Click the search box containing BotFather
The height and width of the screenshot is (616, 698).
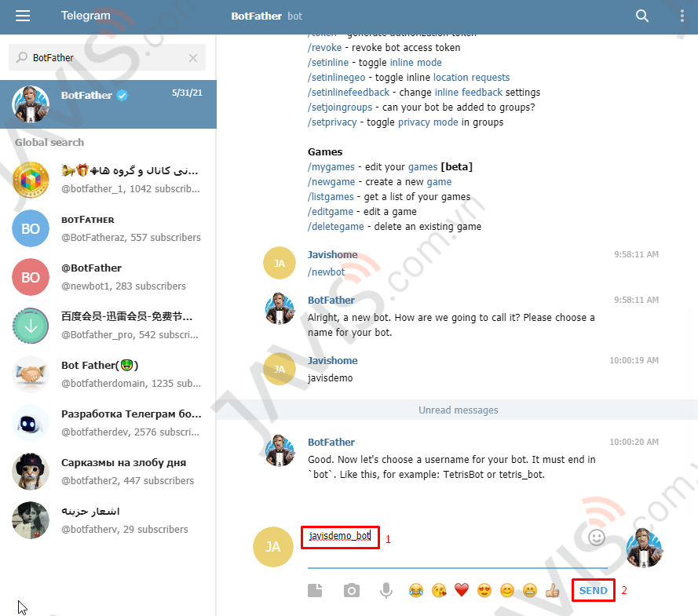pyautogui.click(x=107, y=57)
